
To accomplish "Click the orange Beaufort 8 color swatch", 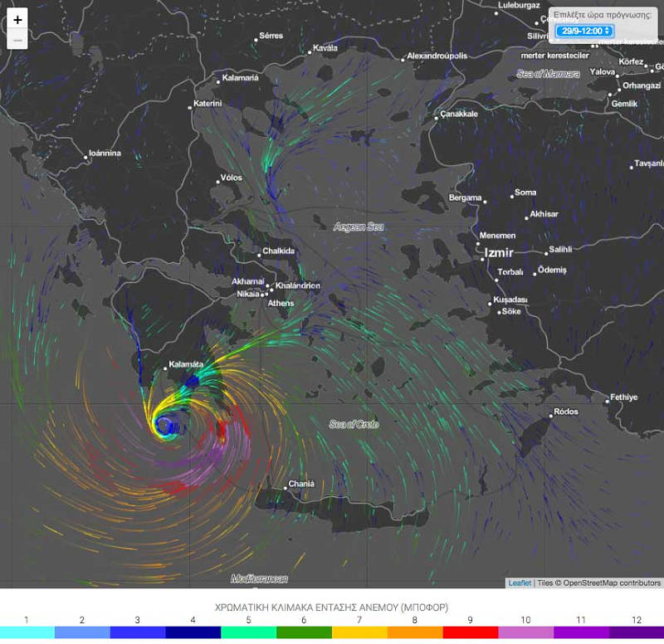I will pos(414,632).
